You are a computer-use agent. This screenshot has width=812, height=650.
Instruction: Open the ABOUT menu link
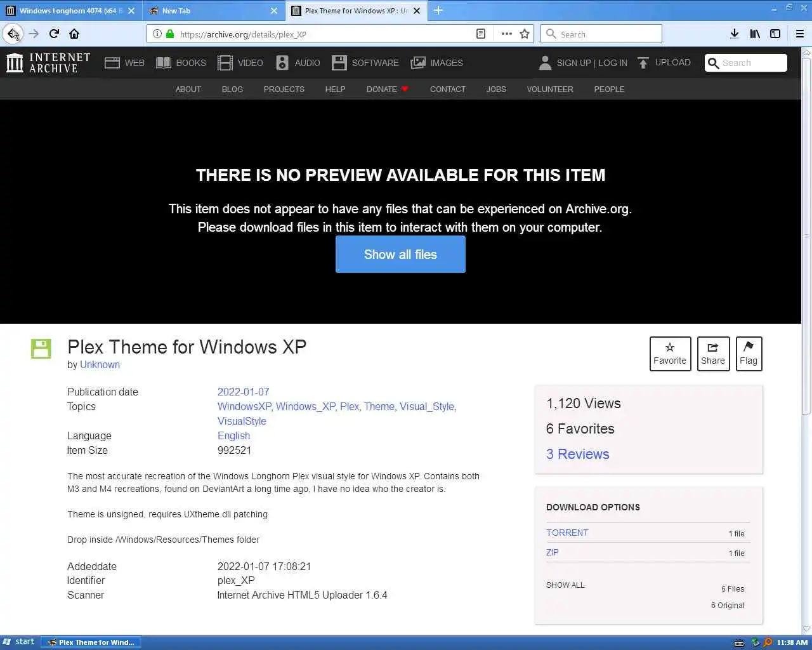pos(188,90)
